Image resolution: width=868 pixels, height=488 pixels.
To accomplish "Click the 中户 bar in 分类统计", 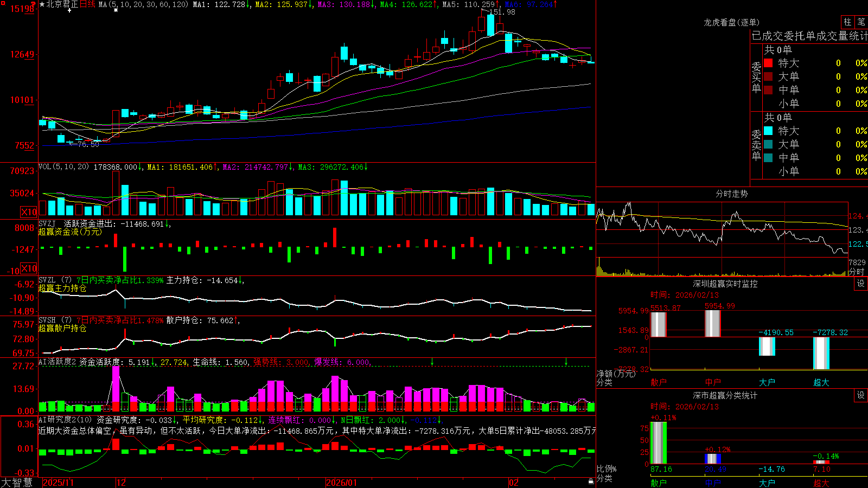I will [712, 459].
